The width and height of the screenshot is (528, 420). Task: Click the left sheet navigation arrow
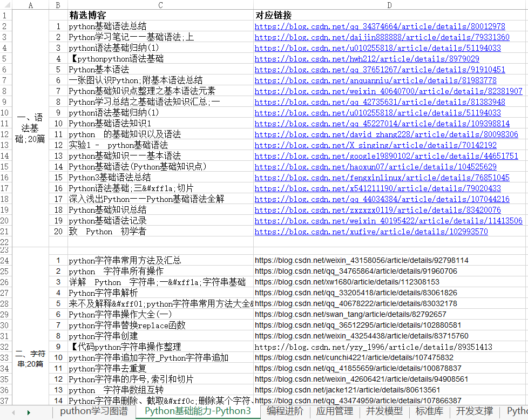tap(13, 411)
